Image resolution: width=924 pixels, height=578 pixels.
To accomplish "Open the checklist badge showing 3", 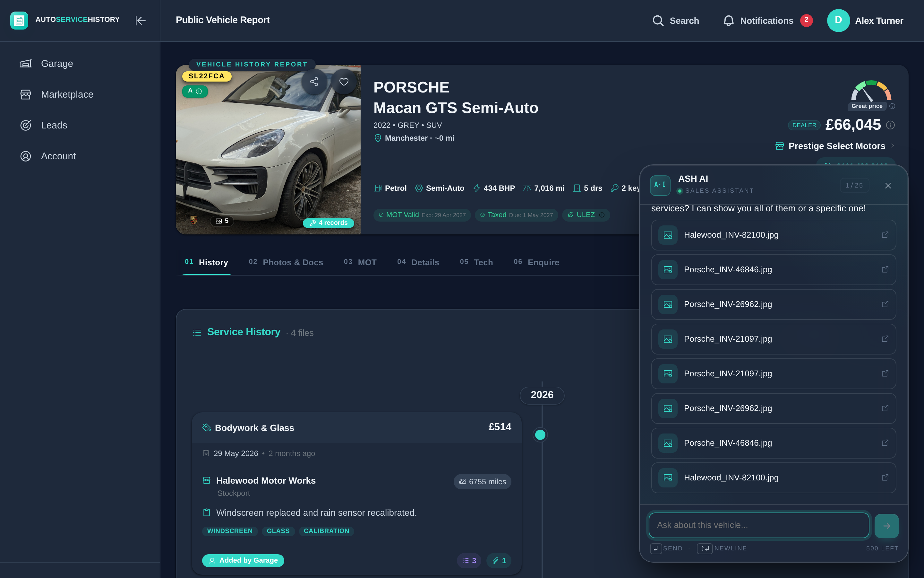I will click(469, 560).
